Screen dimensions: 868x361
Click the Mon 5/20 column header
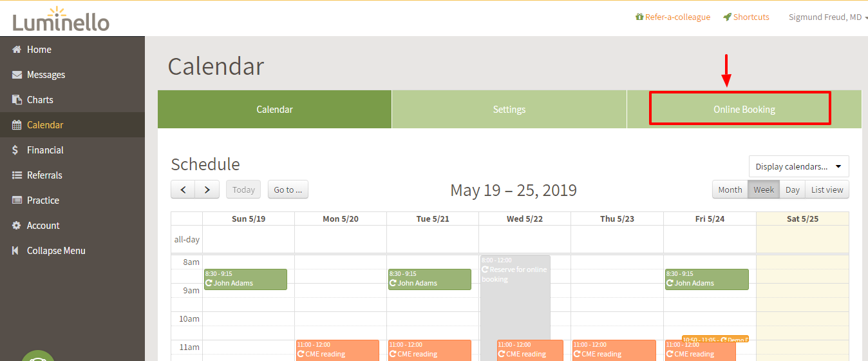point(341,219)
